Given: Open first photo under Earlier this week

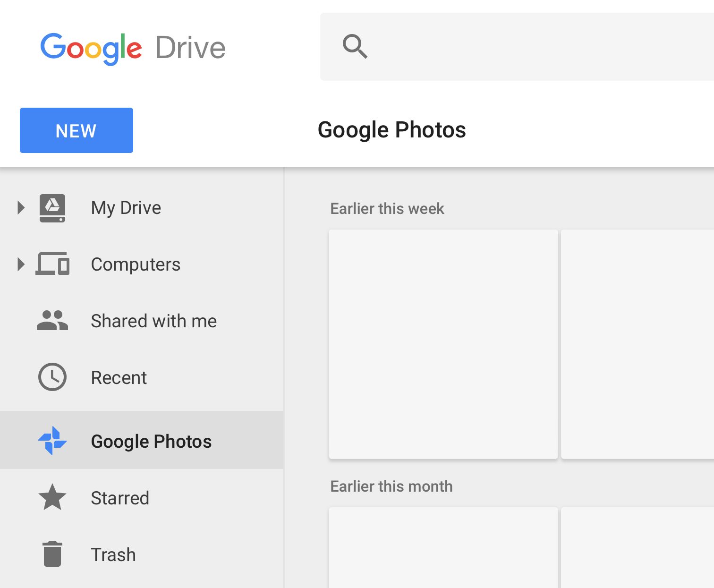Looking at the screenshot, I should pyautogui.click(x=443, y=344).
